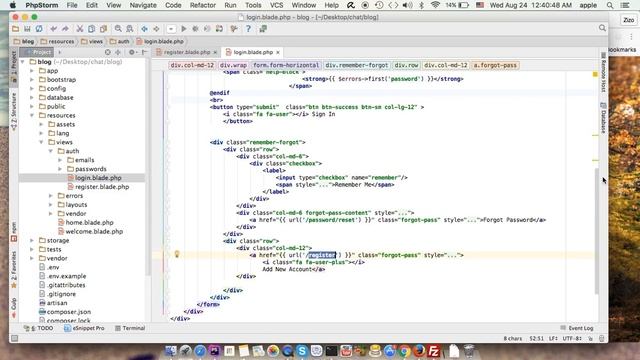Toggle the Database side panel

coord(603,118)
